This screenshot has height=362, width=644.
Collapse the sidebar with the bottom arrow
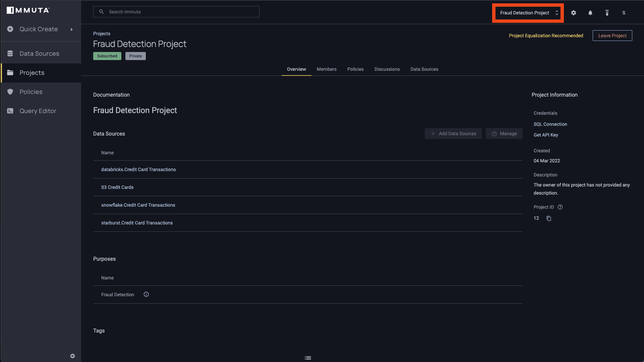point(72,356)
